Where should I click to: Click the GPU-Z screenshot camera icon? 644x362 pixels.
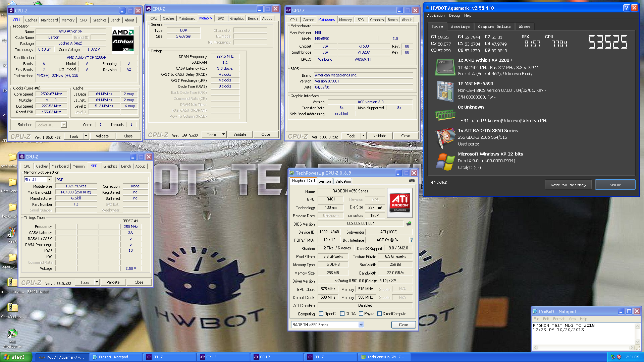tap(412, 181)
